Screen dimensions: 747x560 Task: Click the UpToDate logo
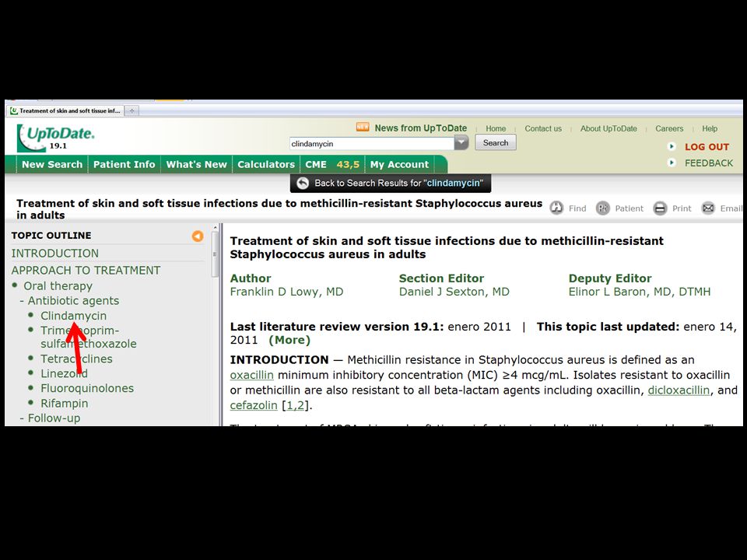pos(55,138)
